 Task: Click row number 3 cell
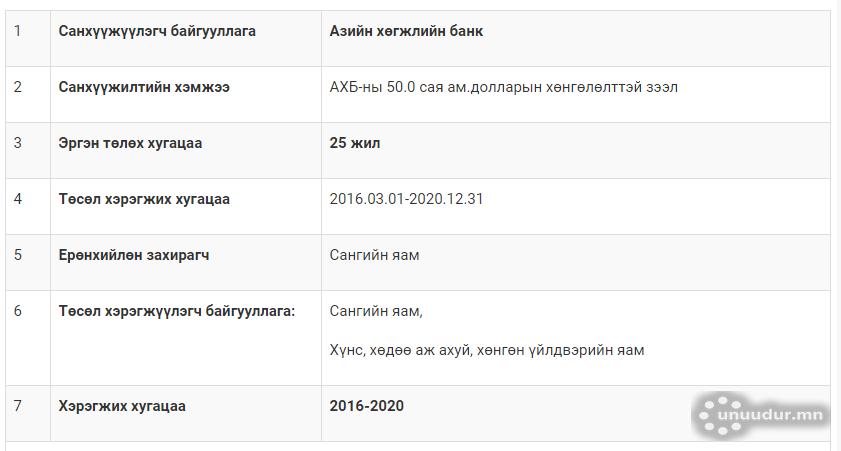(x=18, y=143)
